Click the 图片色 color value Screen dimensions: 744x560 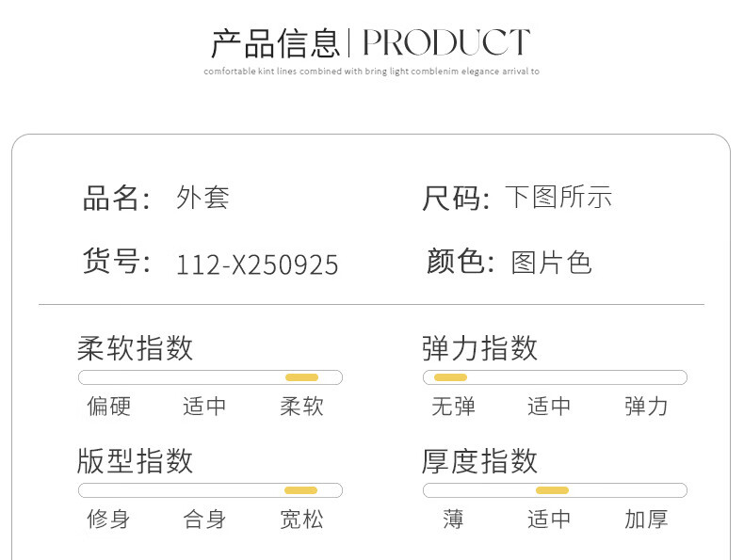tap(552, 263)
